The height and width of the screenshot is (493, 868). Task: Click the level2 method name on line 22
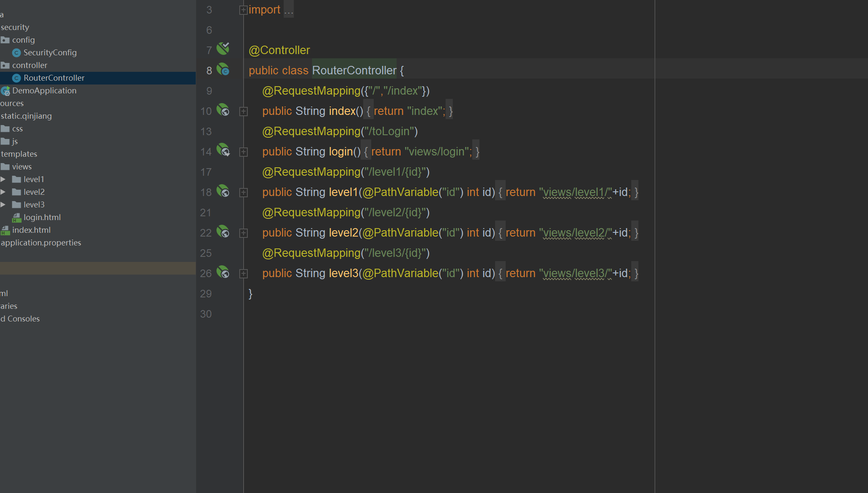pos(343,233)
